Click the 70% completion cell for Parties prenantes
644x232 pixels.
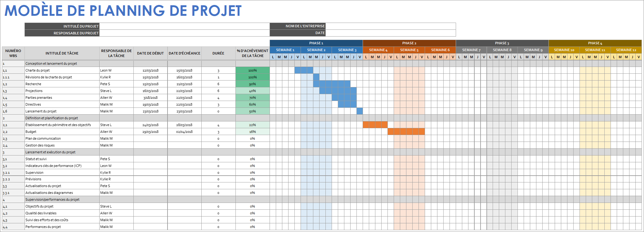tap(253, 98)
